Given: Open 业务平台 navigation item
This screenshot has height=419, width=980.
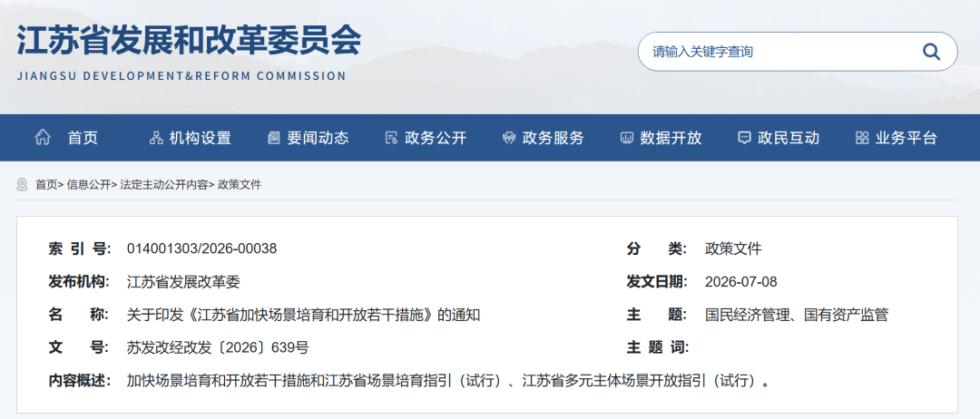Looking at the screenshot, I should 906,138.
